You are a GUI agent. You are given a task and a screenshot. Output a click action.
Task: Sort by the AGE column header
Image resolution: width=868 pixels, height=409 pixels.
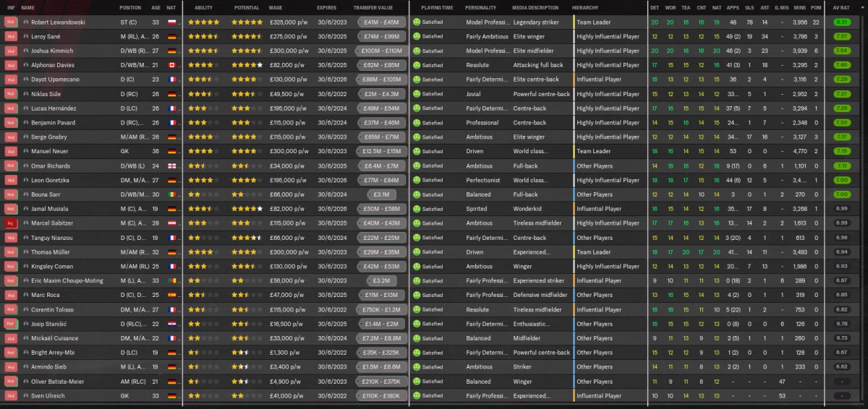(x=156, y=7)
